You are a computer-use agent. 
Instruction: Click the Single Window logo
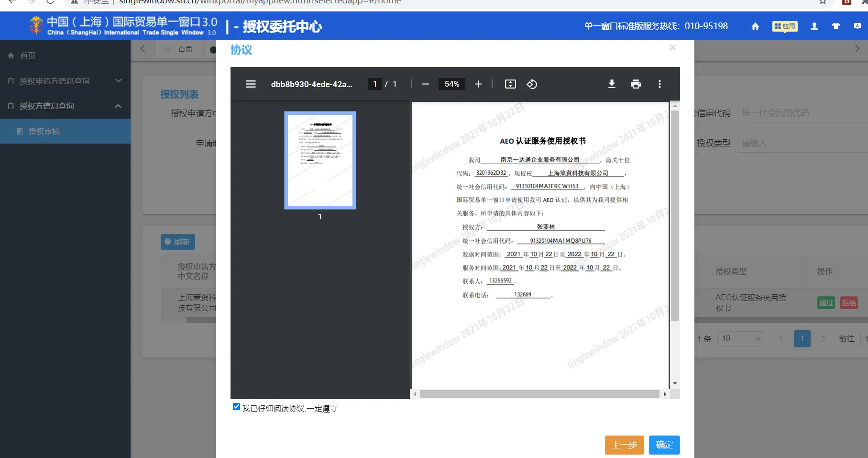coord(123,26)
